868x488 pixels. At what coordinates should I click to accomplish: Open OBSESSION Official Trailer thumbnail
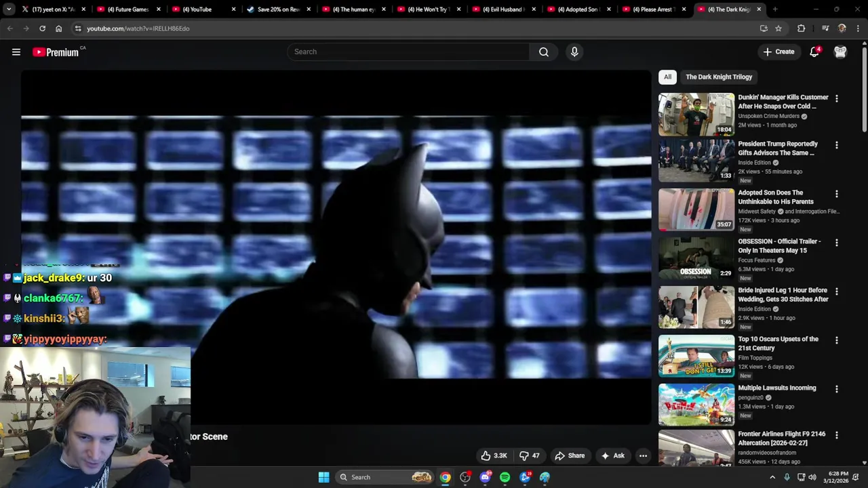coord(696,258)
